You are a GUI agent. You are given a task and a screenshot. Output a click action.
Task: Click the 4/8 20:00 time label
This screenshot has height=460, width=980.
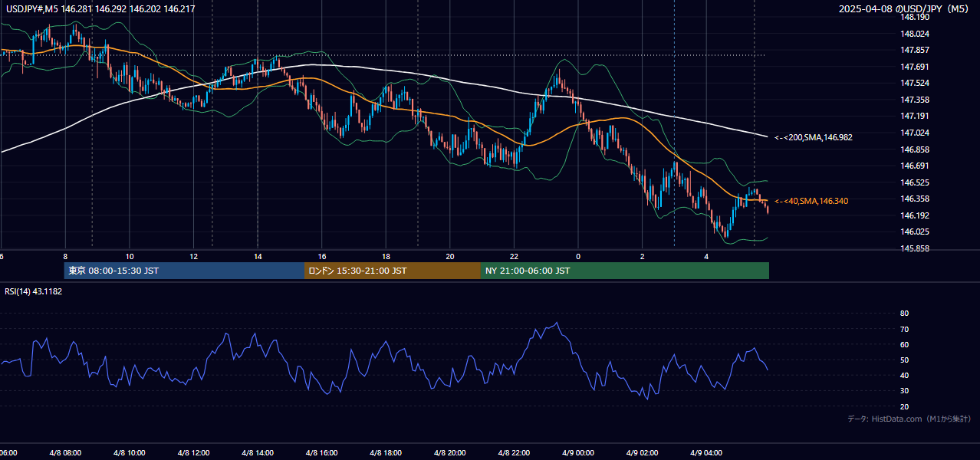pyautogui.click(x=449, y=452)
